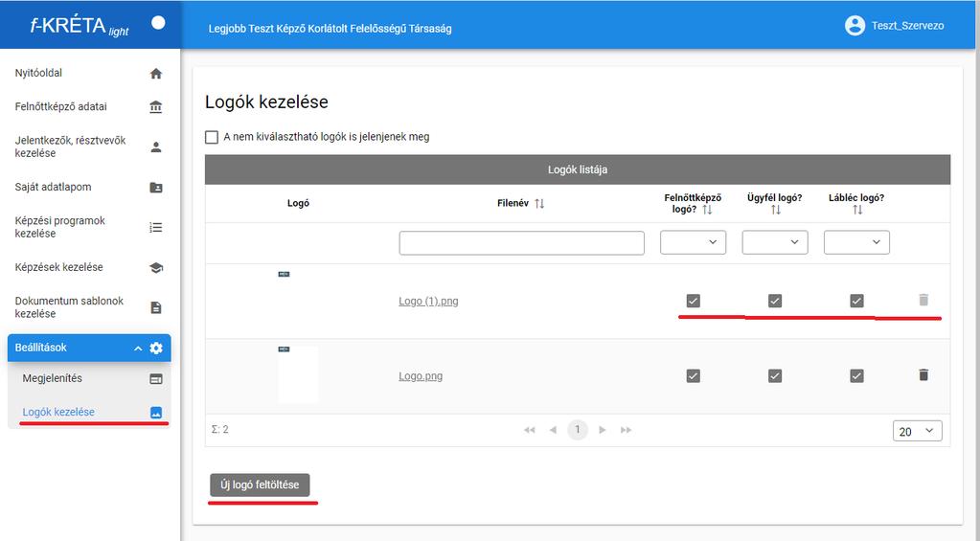Click the institution icon beside Felnőttképző adatai
The width and height of the screenshot is (980, 541).
(x=156, y=107)
